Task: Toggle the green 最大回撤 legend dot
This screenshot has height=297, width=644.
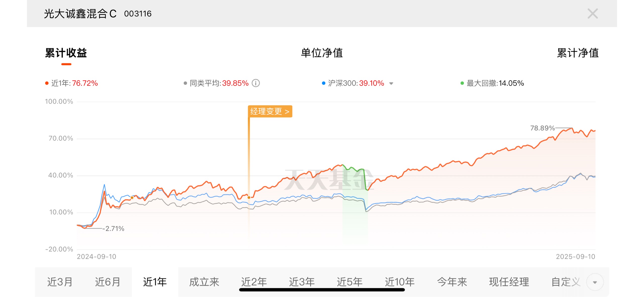Action: pos(462,83)
